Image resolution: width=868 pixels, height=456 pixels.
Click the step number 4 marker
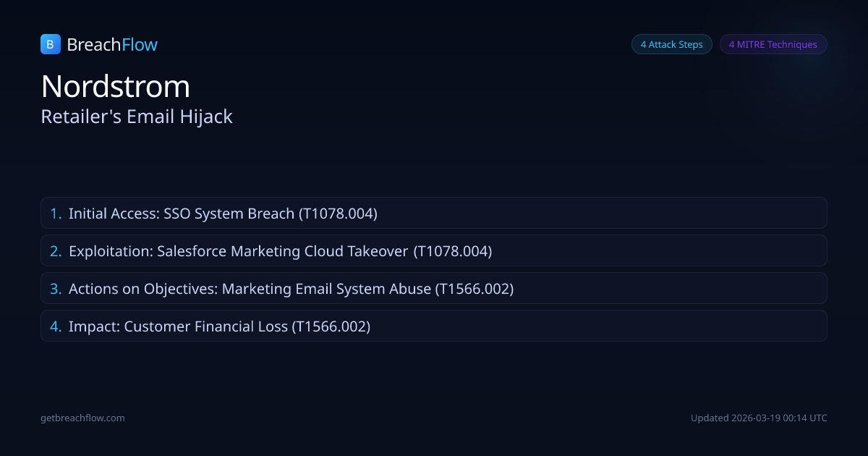(x=56, y=326)
